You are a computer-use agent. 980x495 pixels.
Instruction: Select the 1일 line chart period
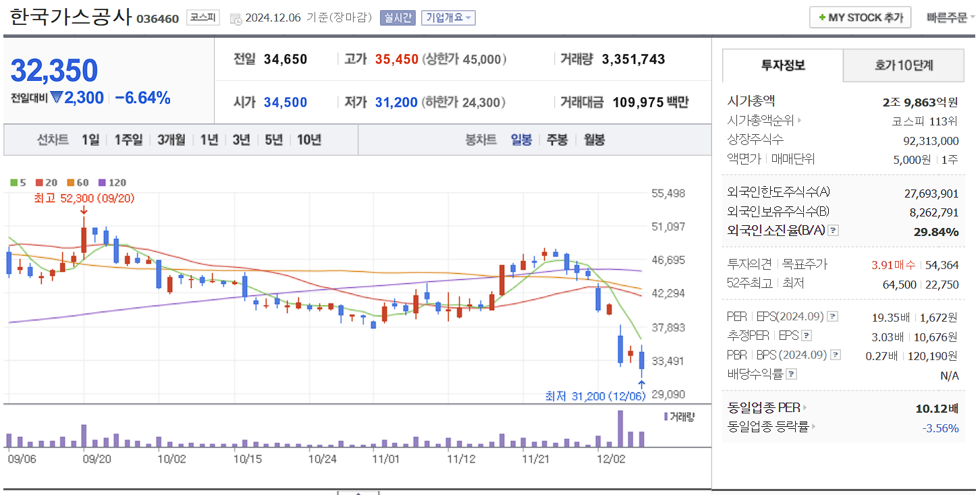pyautogui.click(x=90, y=140)
